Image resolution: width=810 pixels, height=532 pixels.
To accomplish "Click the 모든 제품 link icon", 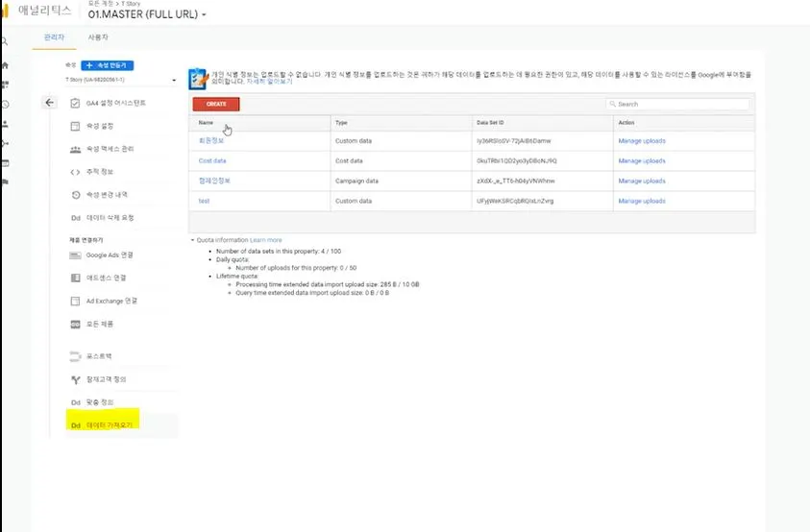I will (75, 325).
